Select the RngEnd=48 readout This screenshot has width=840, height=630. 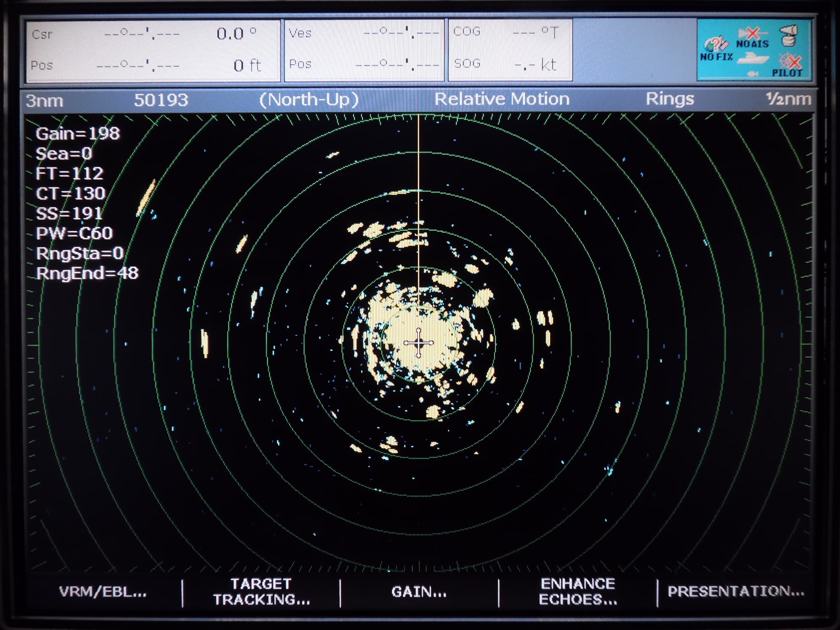(87, 273)
